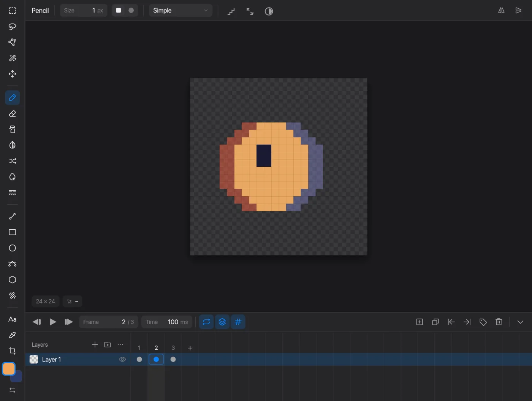Add a new frame after frame 3

(x=190, y=348)
